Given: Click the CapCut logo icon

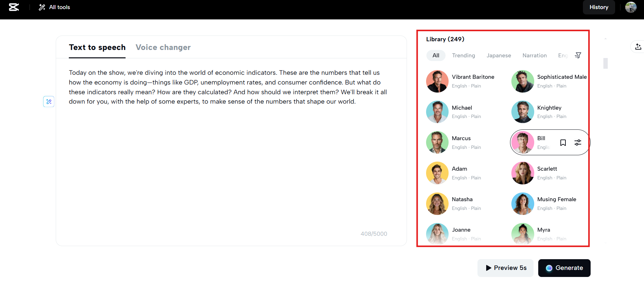Looking at the screenshot, I should 14,7.
